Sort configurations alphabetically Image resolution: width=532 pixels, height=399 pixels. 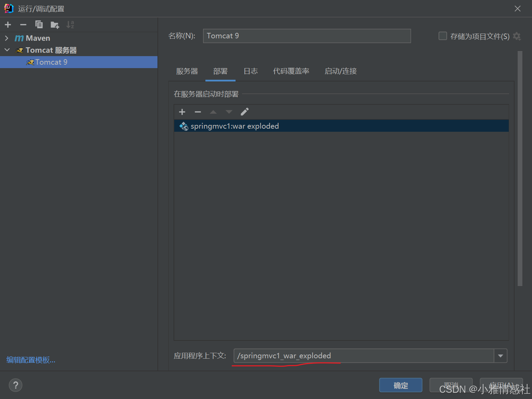70,25
